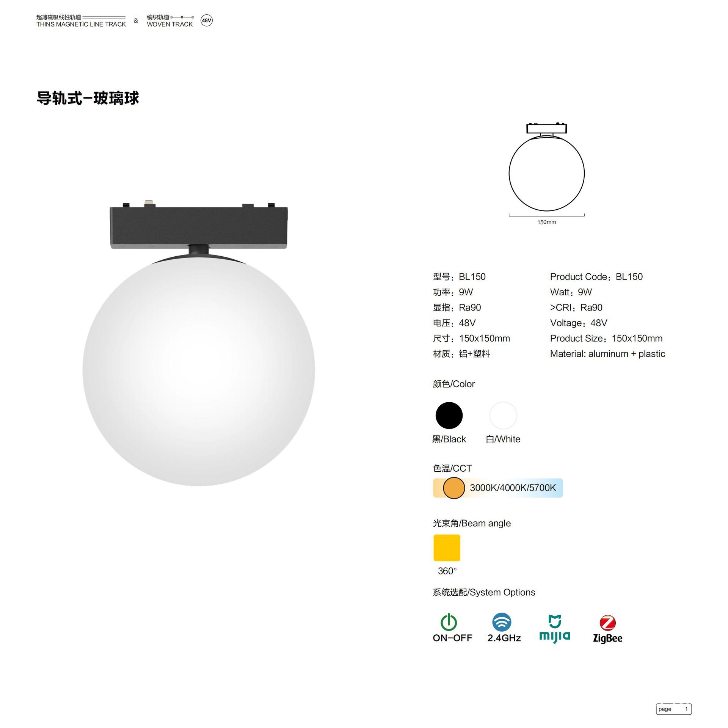Click the black track adapter on lamp
The width and height of the screenshot is (728, 728).
click(199, 226)
